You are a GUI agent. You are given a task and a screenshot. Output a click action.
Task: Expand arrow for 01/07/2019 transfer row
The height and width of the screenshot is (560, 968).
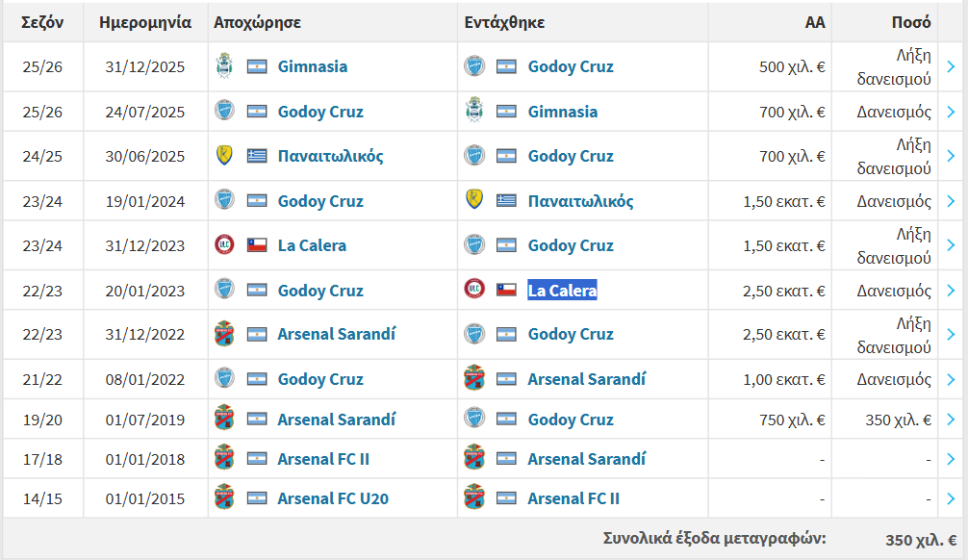pos(951,420)
